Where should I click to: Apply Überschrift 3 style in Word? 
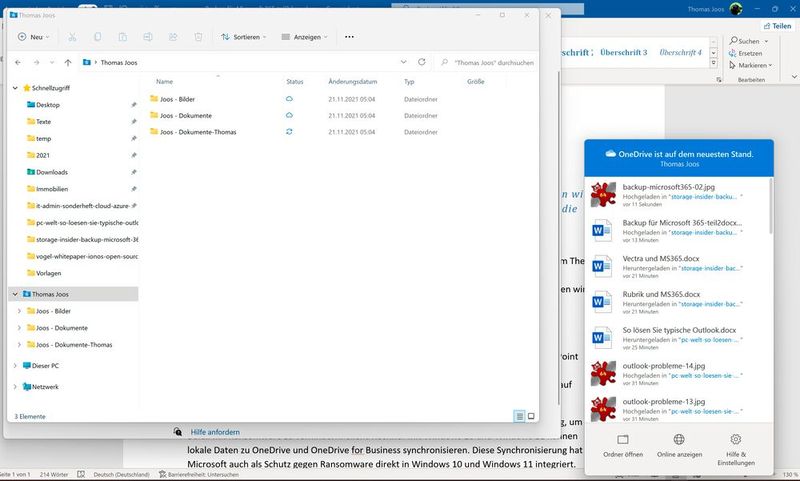pyautogui.click(x=623, y=52)
